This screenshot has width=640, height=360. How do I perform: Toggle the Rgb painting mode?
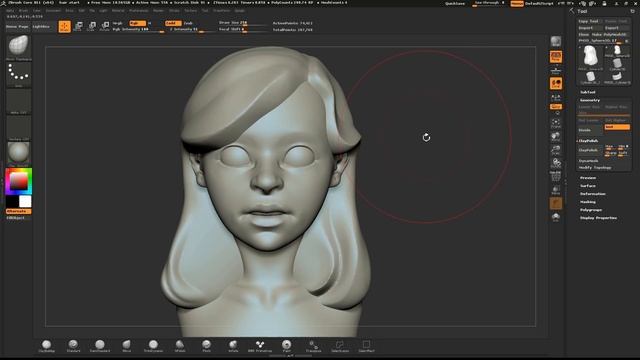click(x=137, y=23)
